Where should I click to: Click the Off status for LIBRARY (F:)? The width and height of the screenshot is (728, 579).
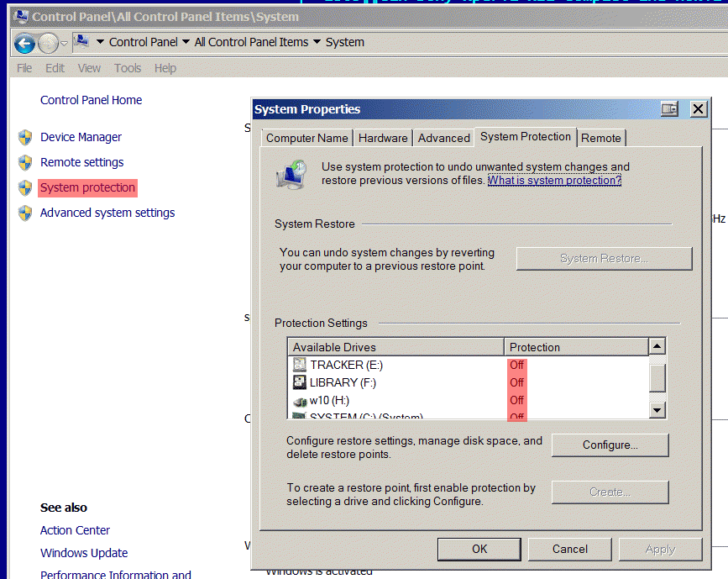tap(516, 383)
